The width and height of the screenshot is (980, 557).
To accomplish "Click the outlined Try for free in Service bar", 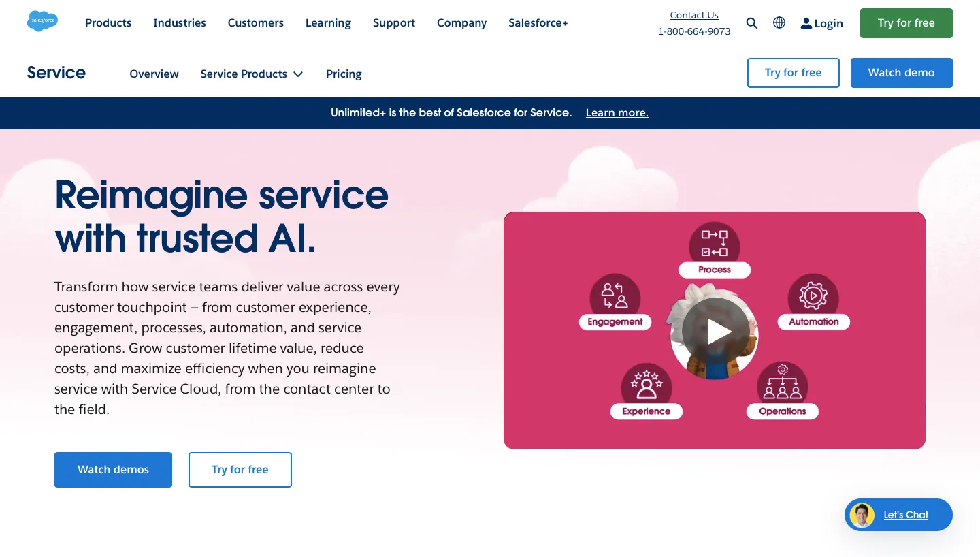I will (x=794, y=73).
